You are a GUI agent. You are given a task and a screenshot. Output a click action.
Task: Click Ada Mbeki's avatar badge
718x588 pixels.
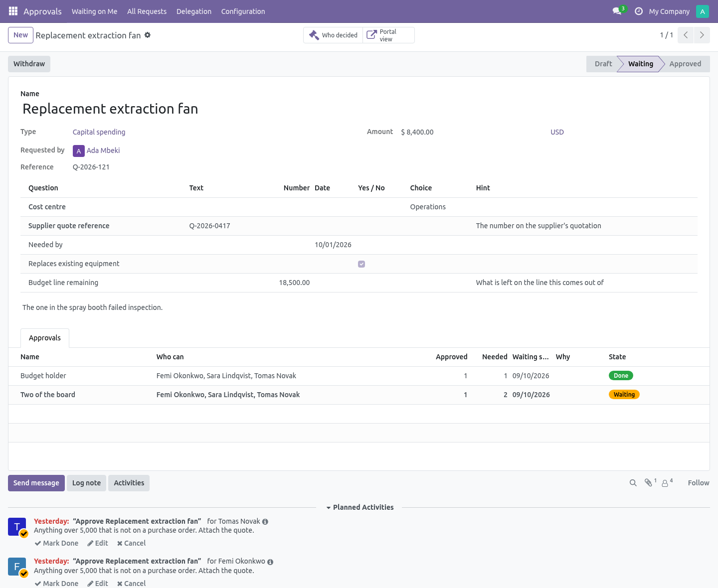[79, 151]
